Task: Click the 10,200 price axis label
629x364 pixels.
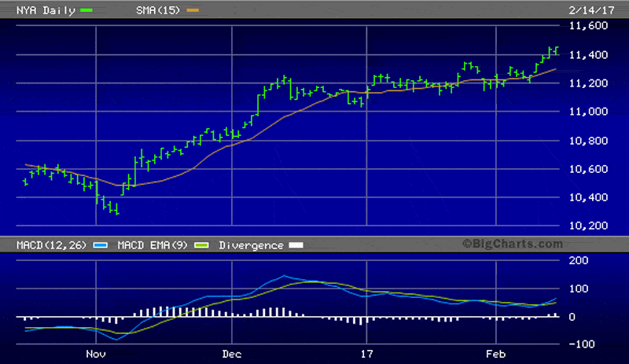Action: click(588, 226)
